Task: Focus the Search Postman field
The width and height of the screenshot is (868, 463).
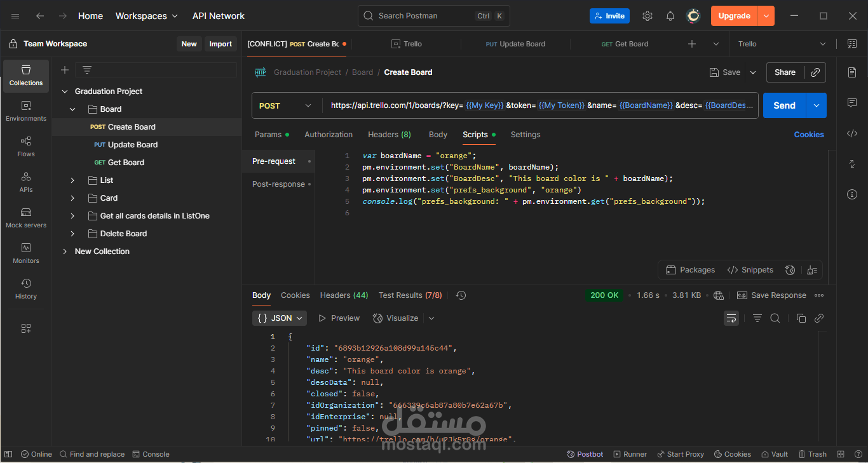Action: click(434, 16)
